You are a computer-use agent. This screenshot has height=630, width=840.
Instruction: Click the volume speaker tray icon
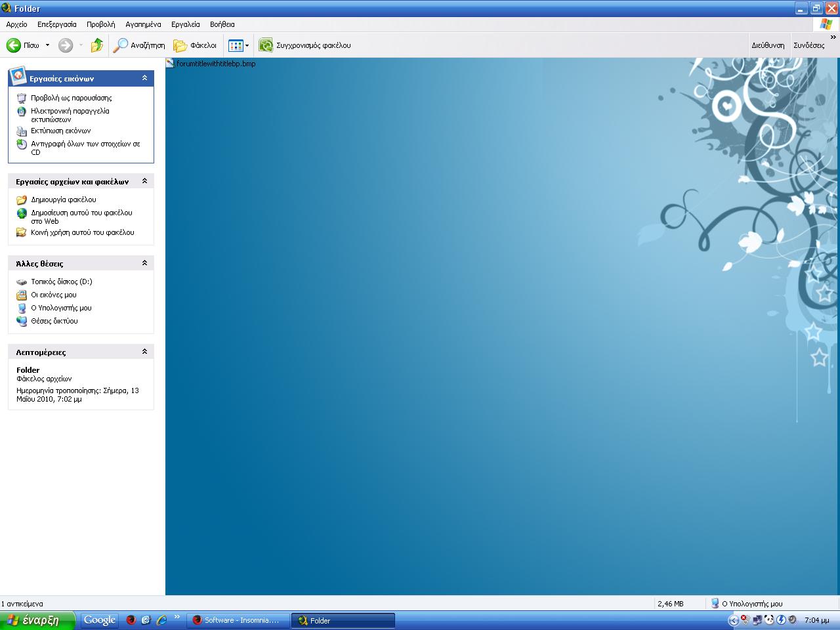pyautogui.click(x=793, y=619)
